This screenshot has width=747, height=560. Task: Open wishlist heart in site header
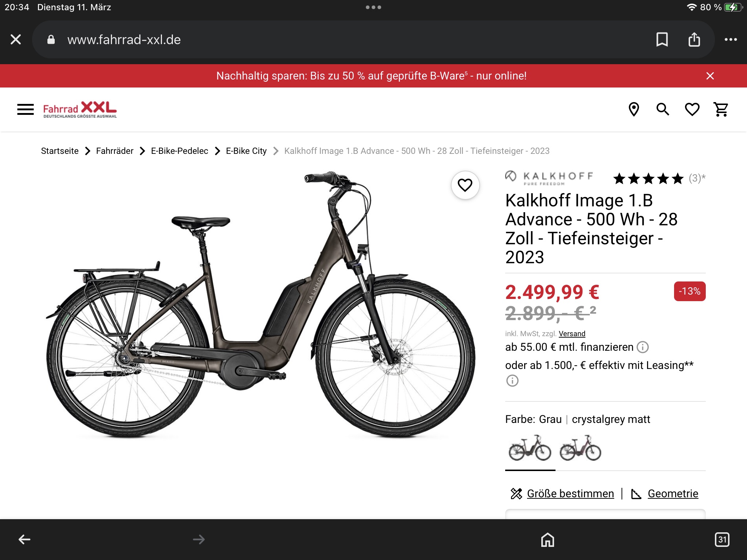(x=692, y=109)
